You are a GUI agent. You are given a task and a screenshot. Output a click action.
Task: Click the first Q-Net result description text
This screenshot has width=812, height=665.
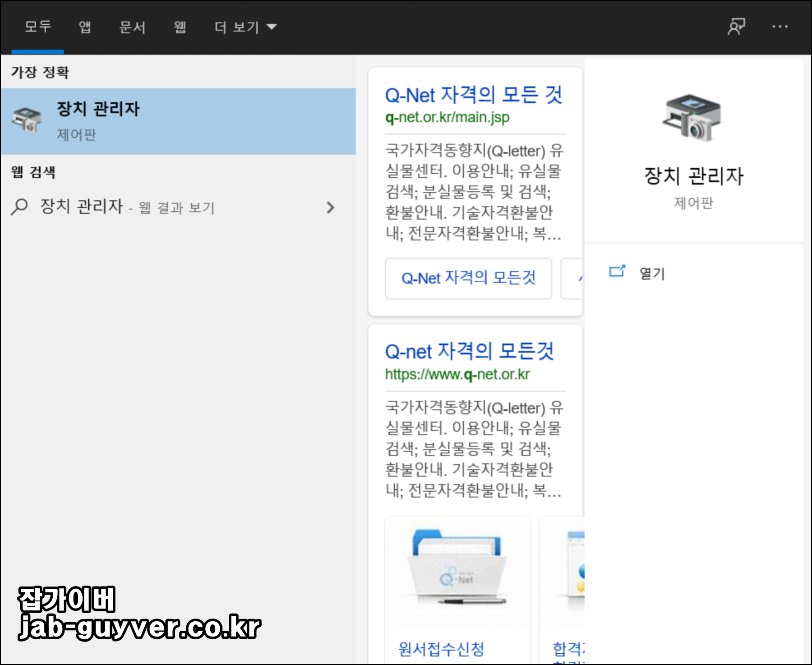475,192
